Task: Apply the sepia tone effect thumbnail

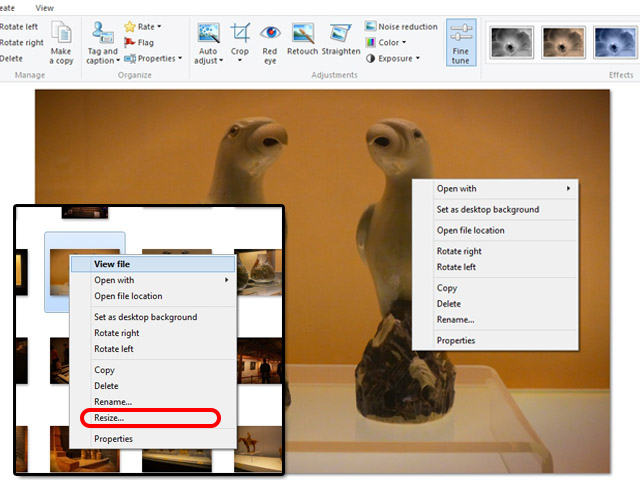Action: point(563,42)
